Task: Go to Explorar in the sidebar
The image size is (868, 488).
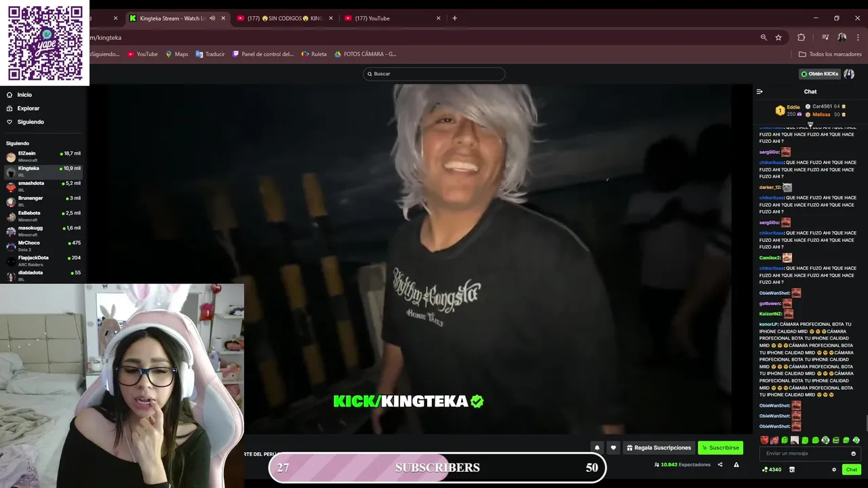Action: coord(28,108)
